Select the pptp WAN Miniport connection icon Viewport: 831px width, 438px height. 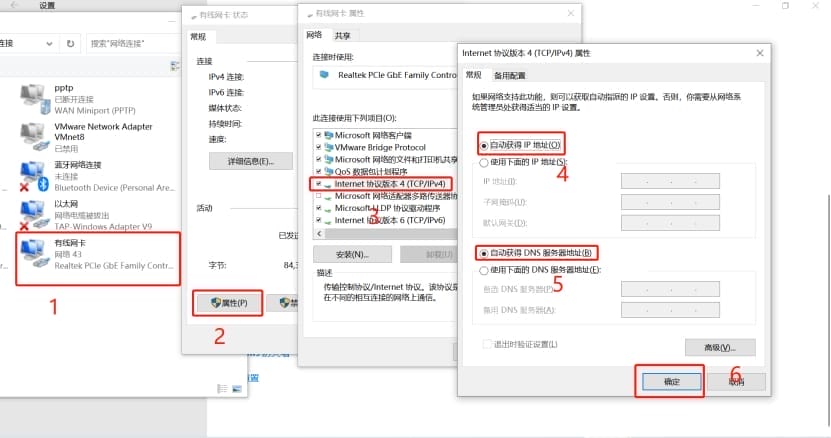pos(35,99)
